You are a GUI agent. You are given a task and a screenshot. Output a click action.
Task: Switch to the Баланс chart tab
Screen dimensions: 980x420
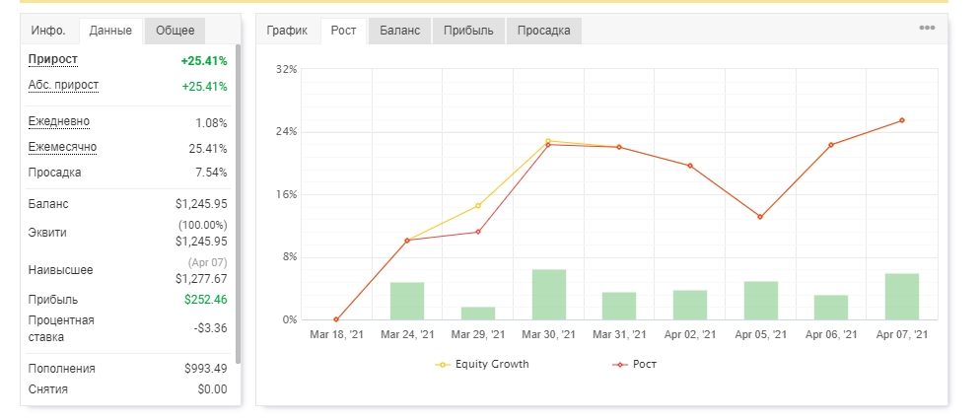(x=400, y=31)
